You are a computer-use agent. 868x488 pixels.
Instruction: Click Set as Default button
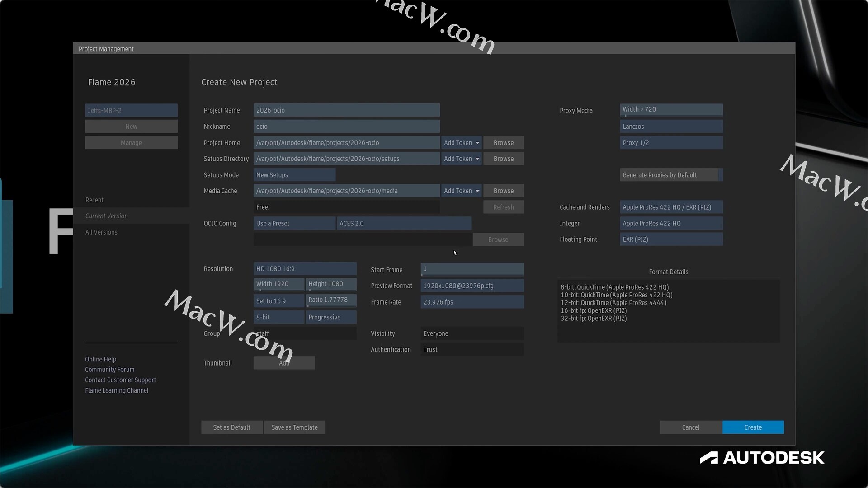[231, 427]
